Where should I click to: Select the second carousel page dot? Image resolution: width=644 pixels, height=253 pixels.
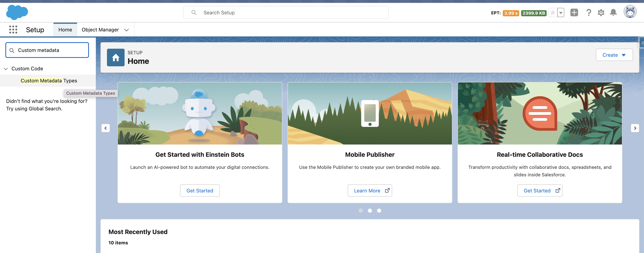370,210
